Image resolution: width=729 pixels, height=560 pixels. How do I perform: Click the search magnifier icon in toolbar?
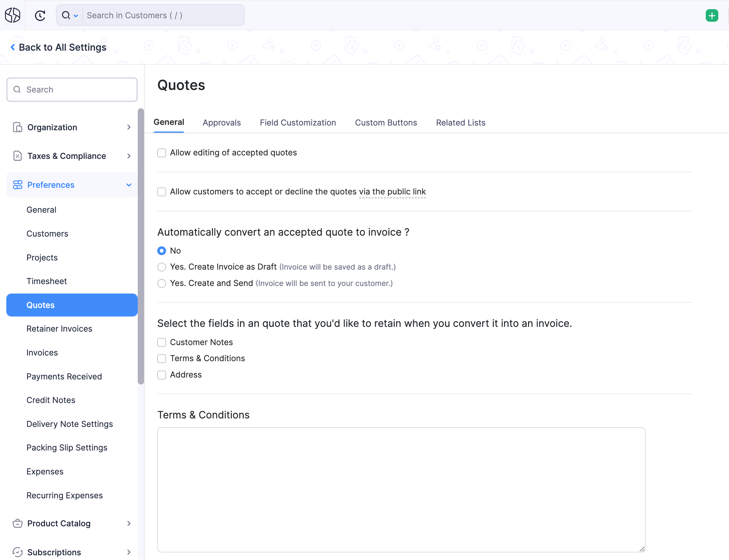coord(66,15)
